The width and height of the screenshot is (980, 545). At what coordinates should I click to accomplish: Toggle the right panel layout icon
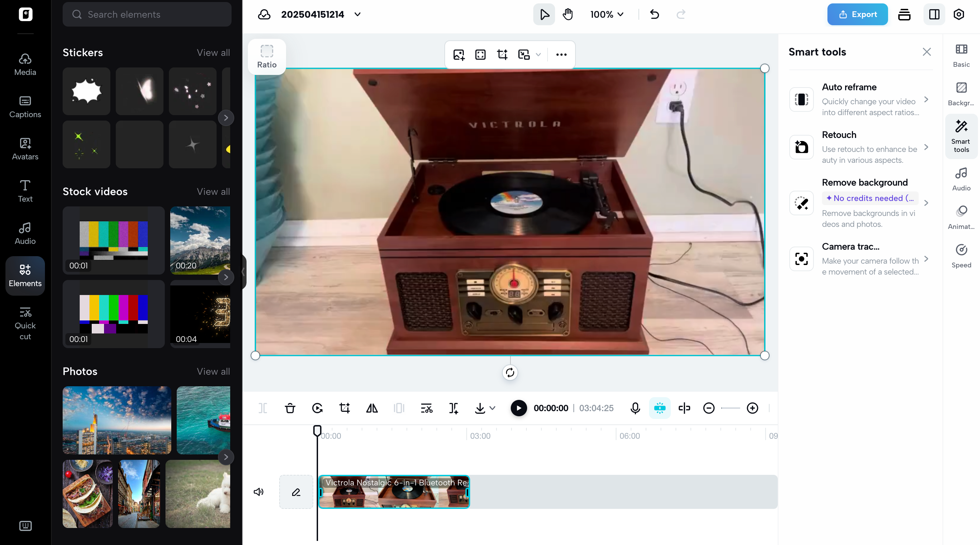coord(934,14)
